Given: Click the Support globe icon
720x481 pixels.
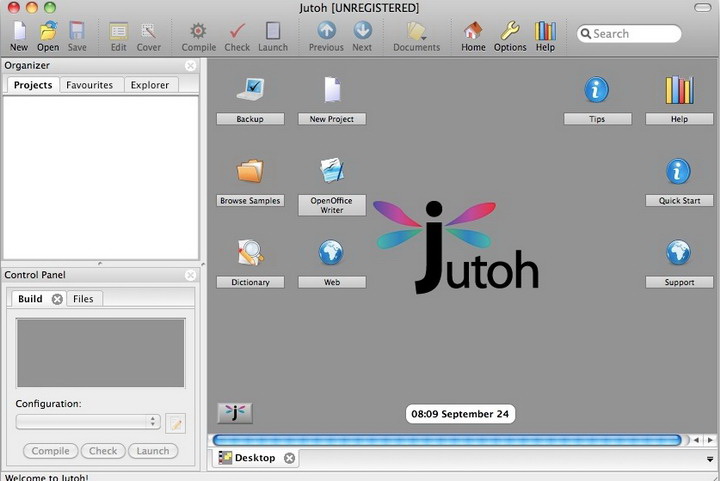Looking at the screenshot, I should 678,252.
